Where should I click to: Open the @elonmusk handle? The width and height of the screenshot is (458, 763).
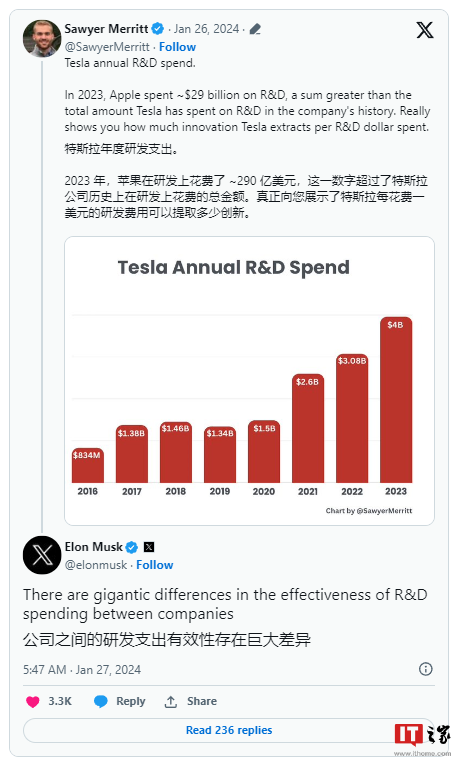(x=96, y=565)
